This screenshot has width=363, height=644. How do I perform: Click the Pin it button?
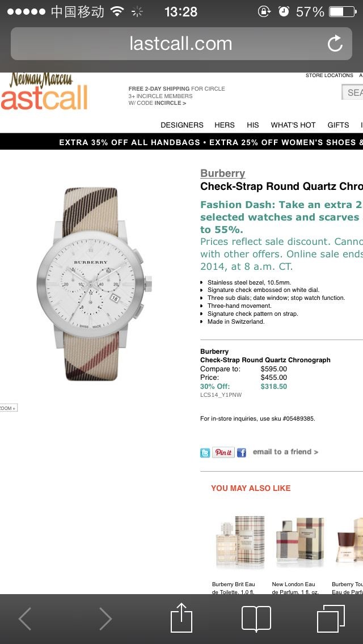point(223,452)
